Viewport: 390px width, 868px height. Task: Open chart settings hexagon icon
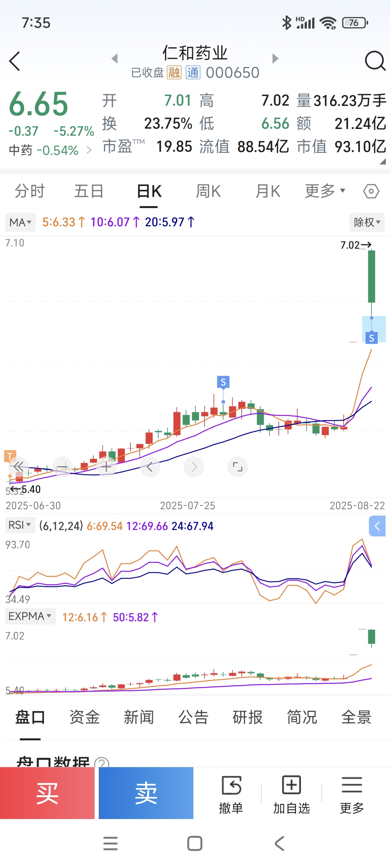tap(371, 191)
